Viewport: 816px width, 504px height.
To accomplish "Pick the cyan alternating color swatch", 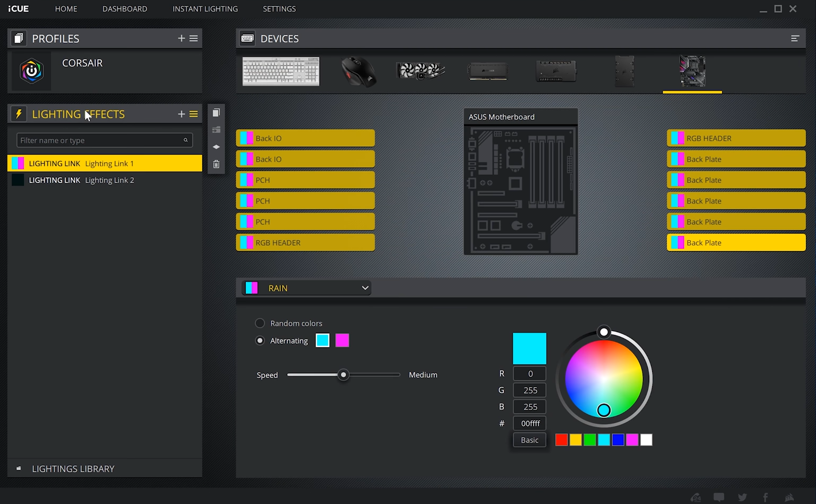I will click(x=322, y=341).
